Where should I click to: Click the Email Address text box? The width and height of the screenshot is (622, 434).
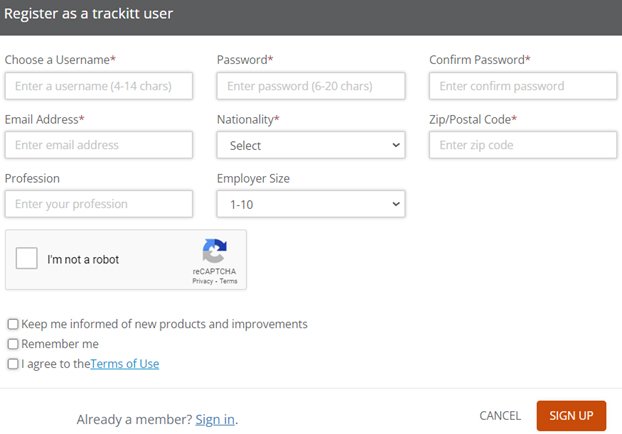point(98,145)
